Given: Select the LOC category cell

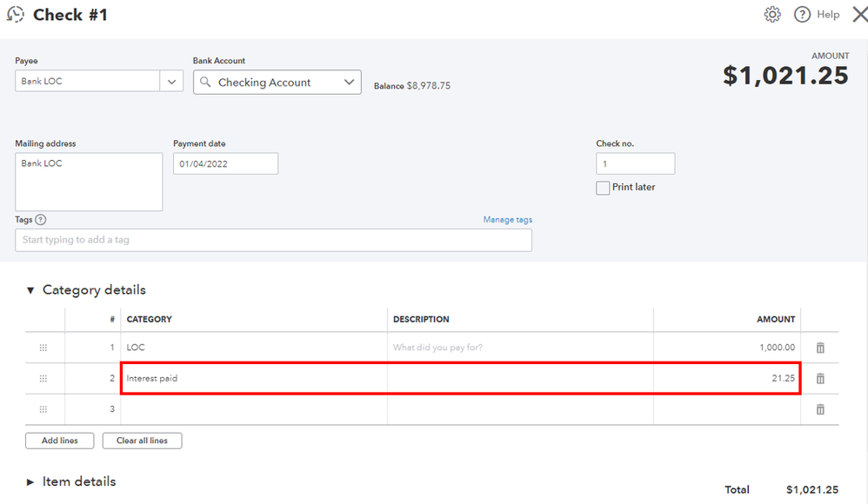Looking at the screenshot, I should pos(254,348).
